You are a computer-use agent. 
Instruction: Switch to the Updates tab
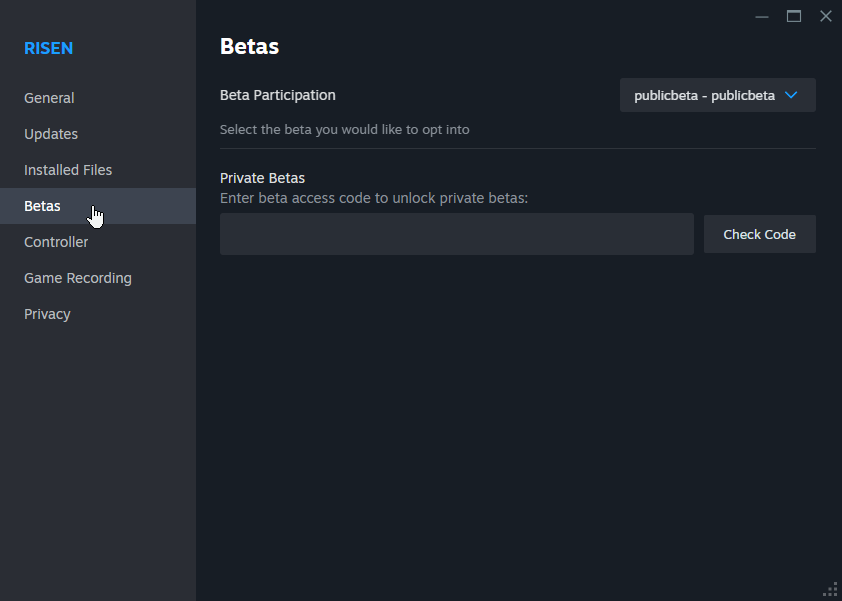pos(51,134)
